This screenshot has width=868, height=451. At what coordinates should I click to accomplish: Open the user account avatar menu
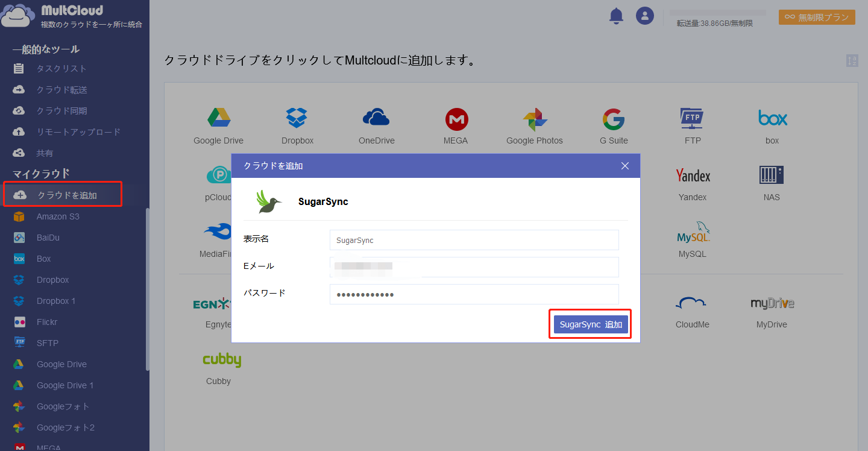[645, 16]
